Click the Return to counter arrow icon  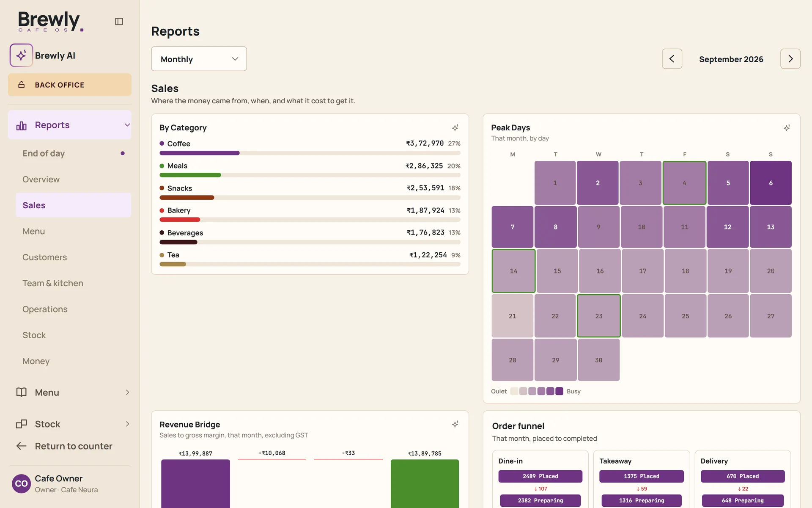click(x=22, y=446)
